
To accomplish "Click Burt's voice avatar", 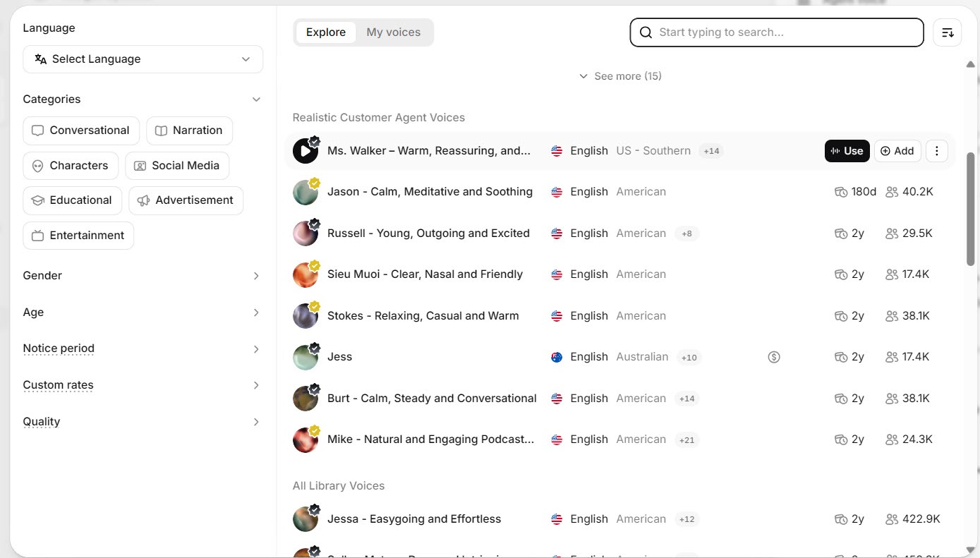I will pos(305,399).
